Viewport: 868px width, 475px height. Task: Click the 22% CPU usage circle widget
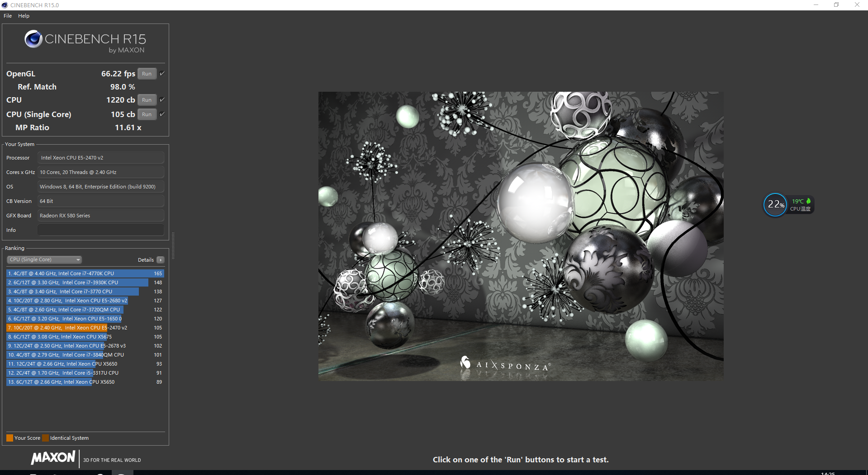775,205
